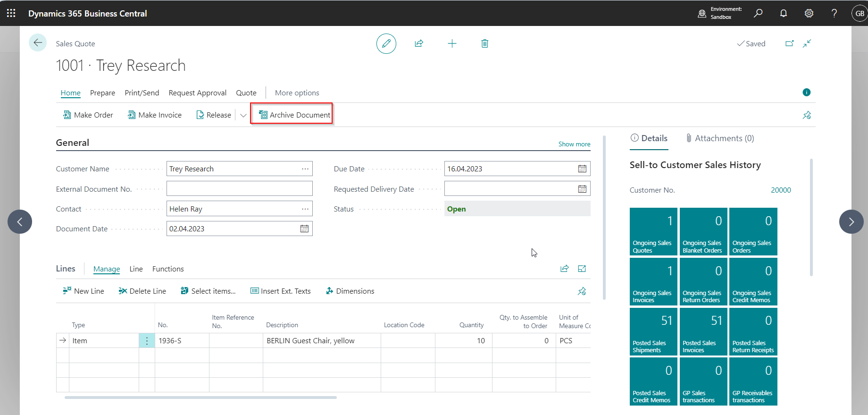Pin the Lines action bar
Image resolution: width=868 pixels, height=415 pixels.
[582, 291]
